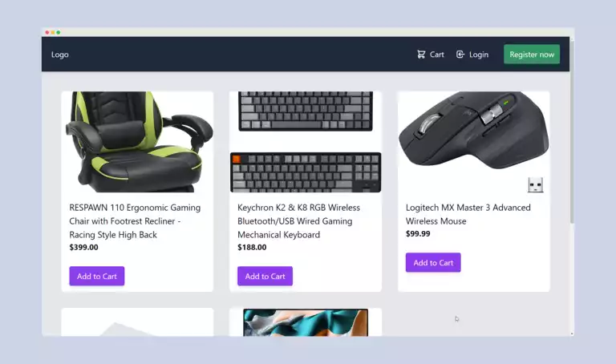Go to home via the Logo text
The height and width of the screenshot is (364, 616).
(x=59, y=55)
